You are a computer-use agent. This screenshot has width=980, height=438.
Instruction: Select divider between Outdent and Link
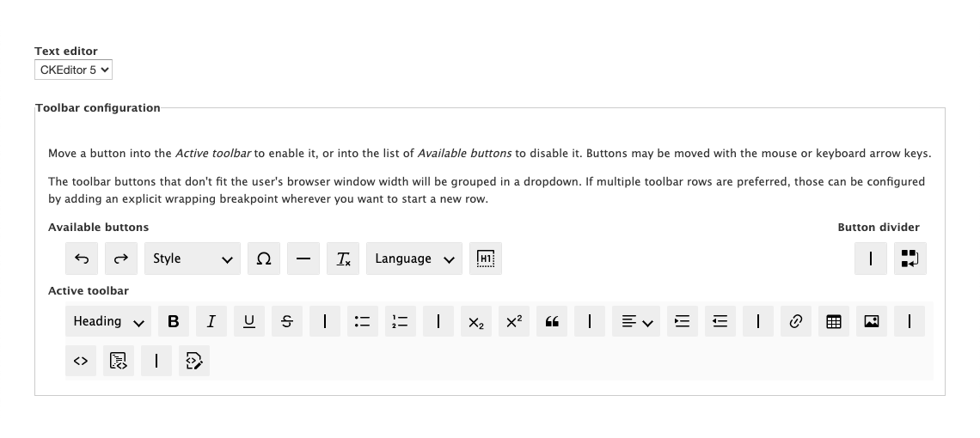click(758, 321)
